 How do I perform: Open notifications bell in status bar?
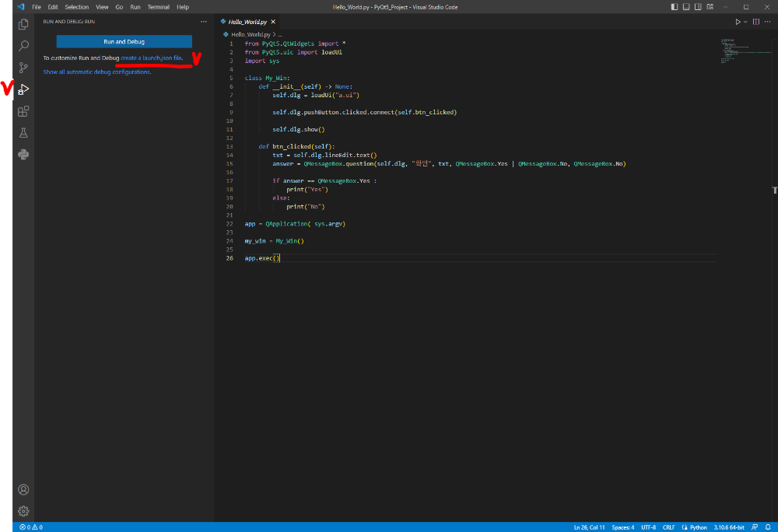pyautogui.click(x=768, y=527)
